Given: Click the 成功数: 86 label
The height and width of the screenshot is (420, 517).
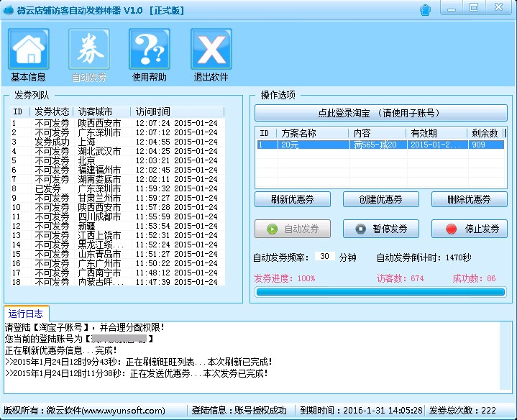Looking at the screenshot, I should point(474,278).
